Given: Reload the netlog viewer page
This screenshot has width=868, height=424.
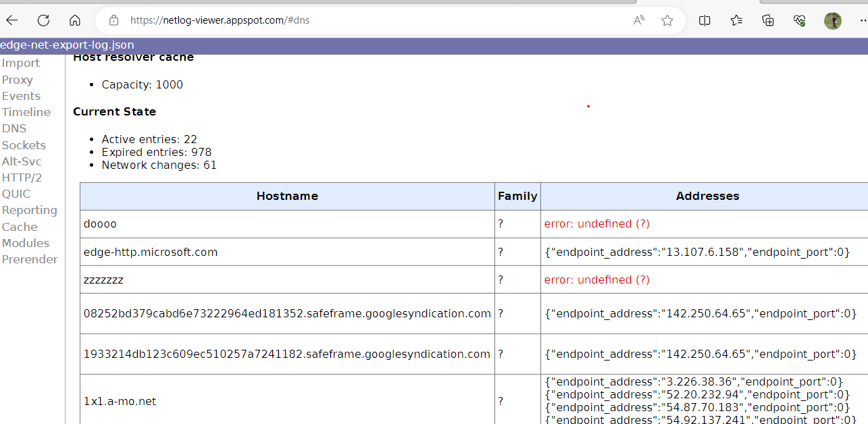Looking at the screenshot, I should point(43,20).
